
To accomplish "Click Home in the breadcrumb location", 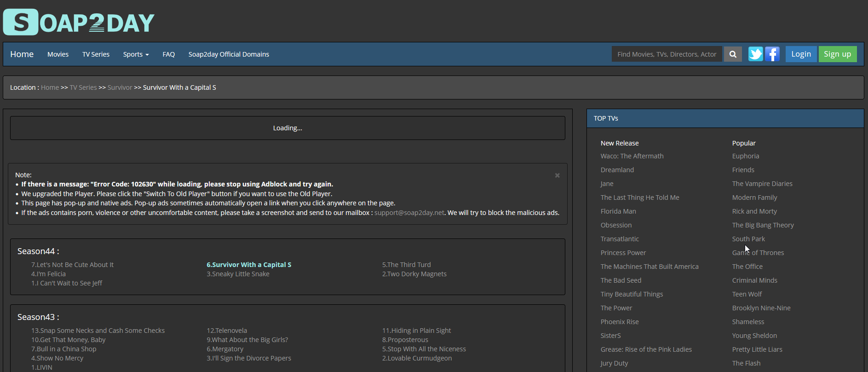I will click(50, 87).
